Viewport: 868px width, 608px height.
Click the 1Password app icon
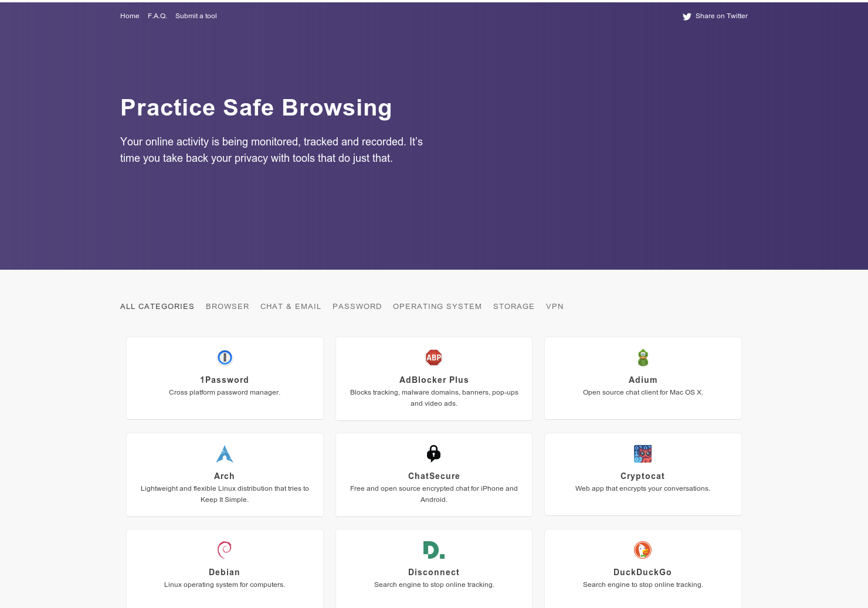[x=225, y=357]
